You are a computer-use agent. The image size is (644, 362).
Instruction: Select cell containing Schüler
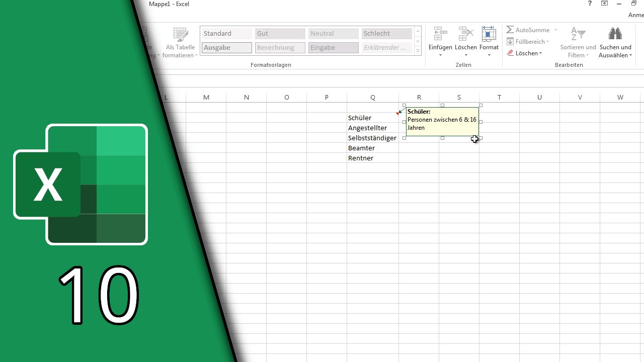[373, 118]
